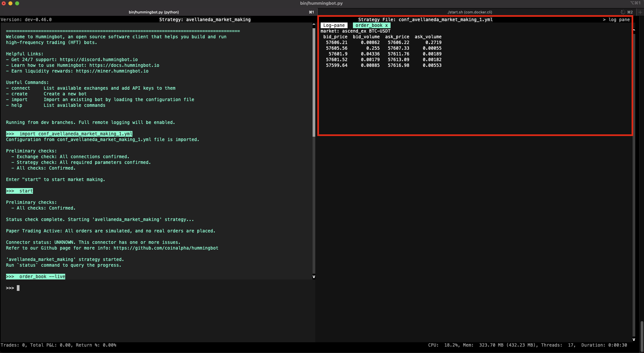This screenshot has height=353, width=644.
Task: Select the Log-pane tab in Hummingbot
Action: click(x=334, y=25)
